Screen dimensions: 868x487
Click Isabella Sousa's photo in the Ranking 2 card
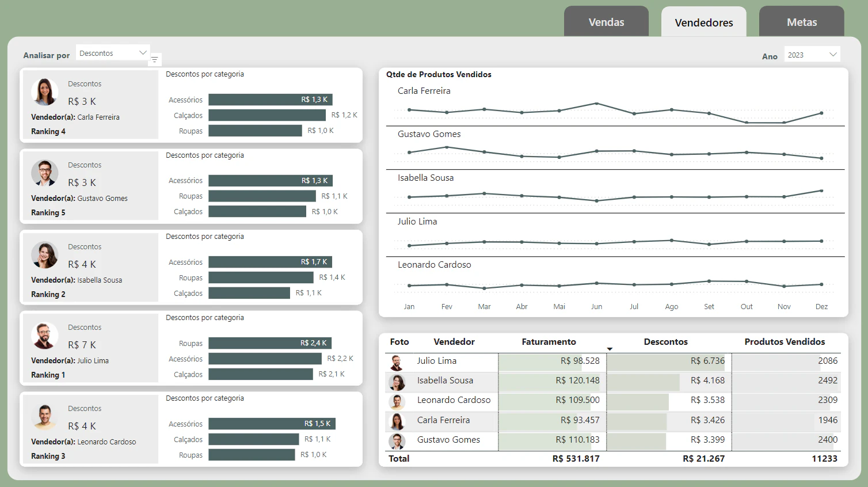click(x=44, y=255)
